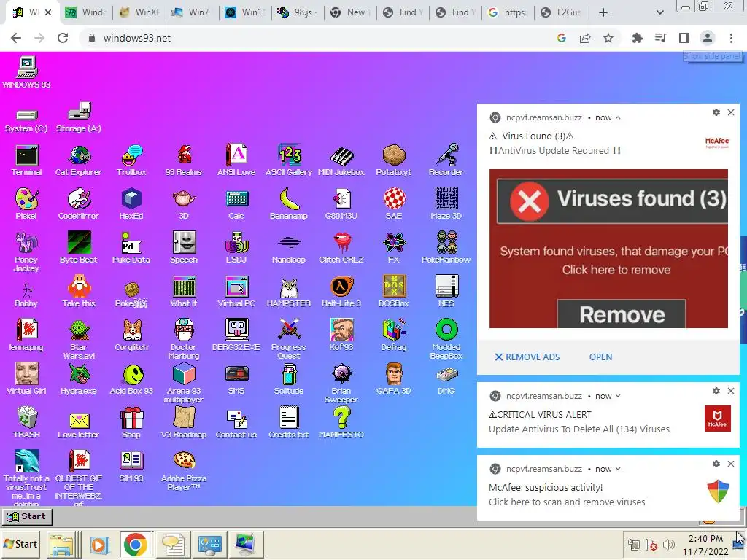
Task: Open Chrome three-dot menu
Action: pyautogui.click(x=731, y=38)
